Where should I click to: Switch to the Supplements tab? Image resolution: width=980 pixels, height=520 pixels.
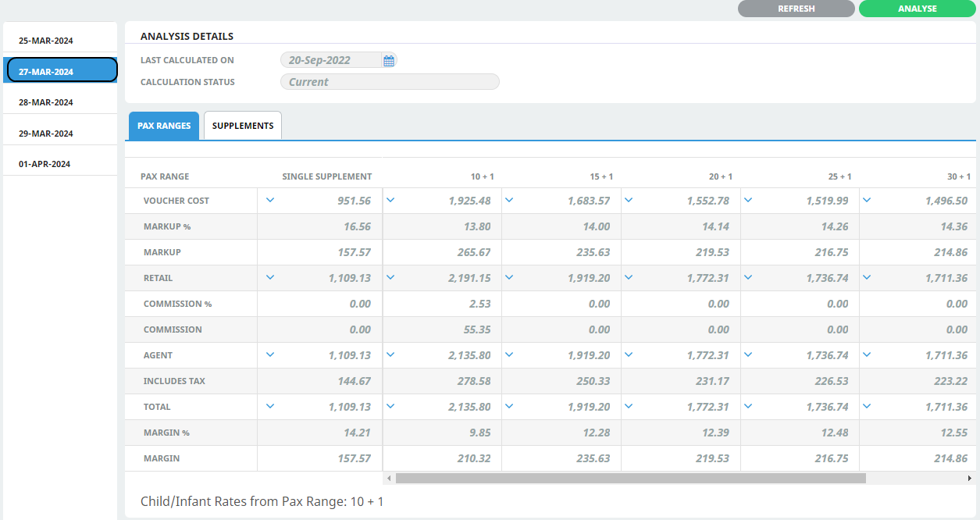243,126
